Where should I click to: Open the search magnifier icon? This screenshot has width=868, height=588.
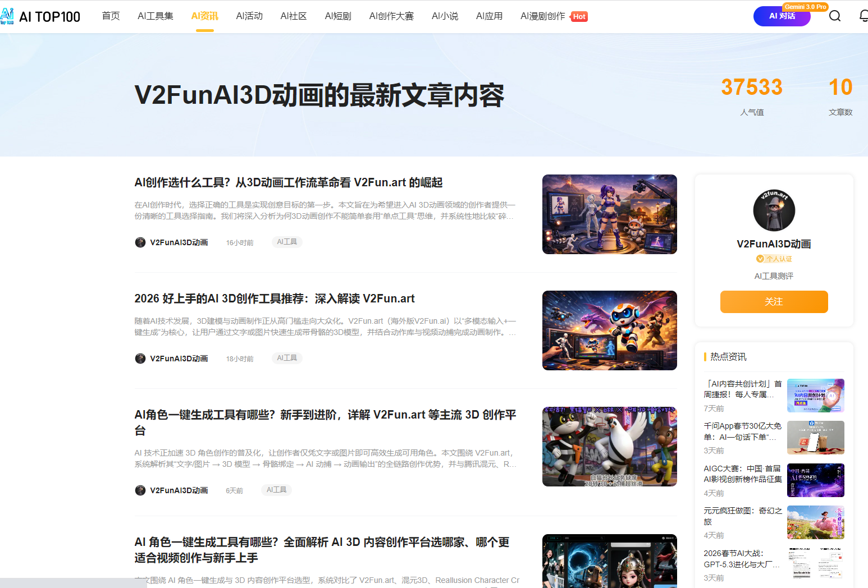pyautogui.click(x=835, y=16)
